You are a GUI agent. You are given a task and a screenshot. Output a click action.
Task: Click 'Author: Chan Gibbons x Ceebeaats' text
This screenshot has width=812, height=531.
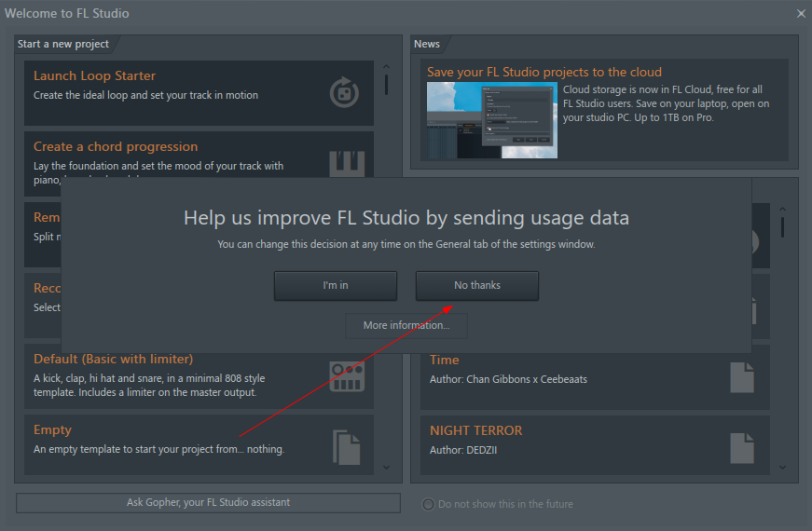[x=508, y=379]
